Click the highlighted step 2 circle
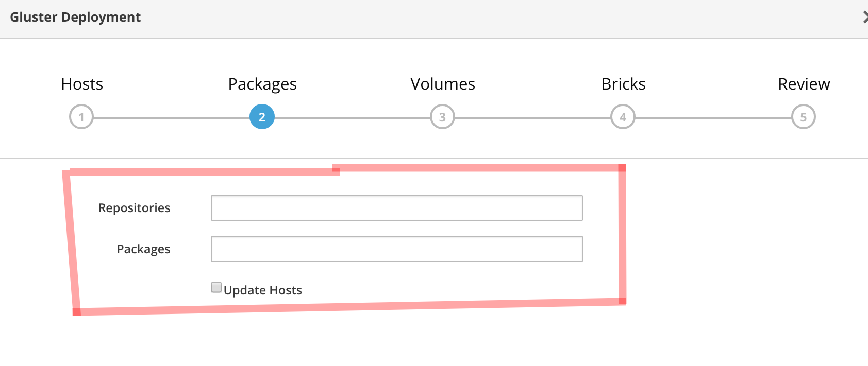 [x=262, y=117]
